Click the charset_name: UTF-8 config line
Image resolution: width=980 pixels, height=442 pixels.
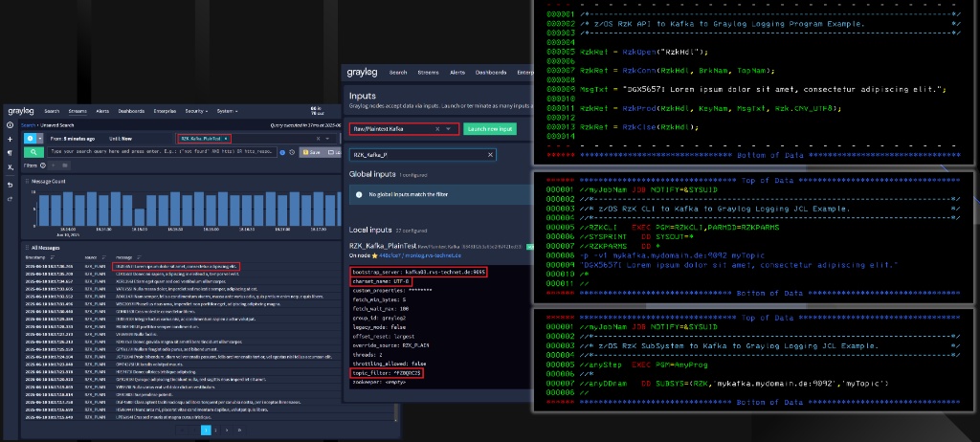pyautogui.click(x=381, y=281)
